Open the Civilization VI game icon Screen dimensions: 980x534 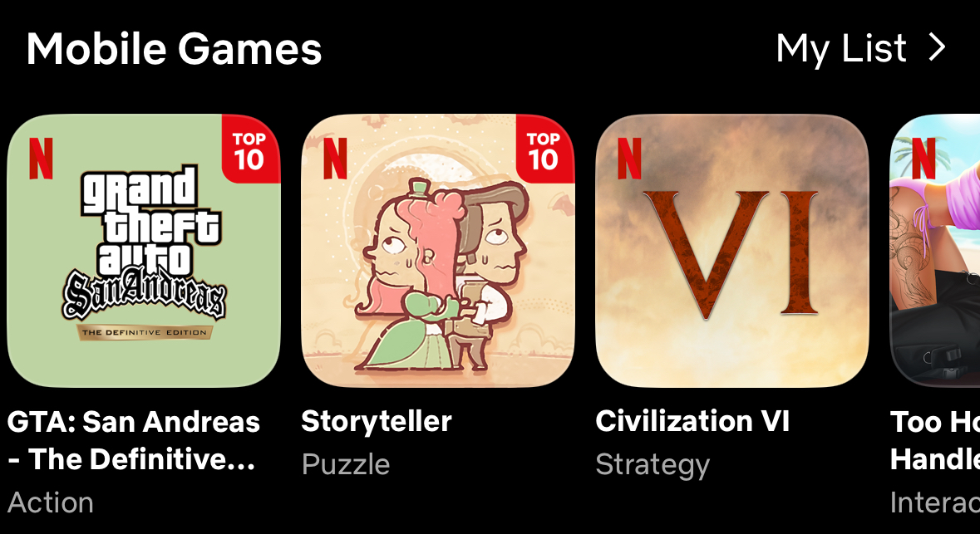(x=731, y=251)
